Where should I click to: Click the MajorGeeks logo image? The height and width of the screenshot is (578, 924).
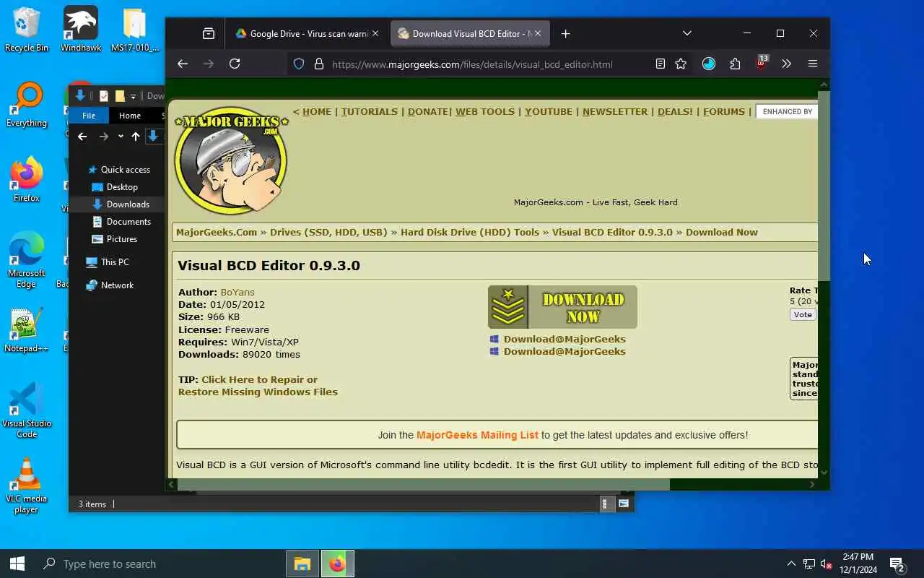pyautogui.click(x=231, y=161)
